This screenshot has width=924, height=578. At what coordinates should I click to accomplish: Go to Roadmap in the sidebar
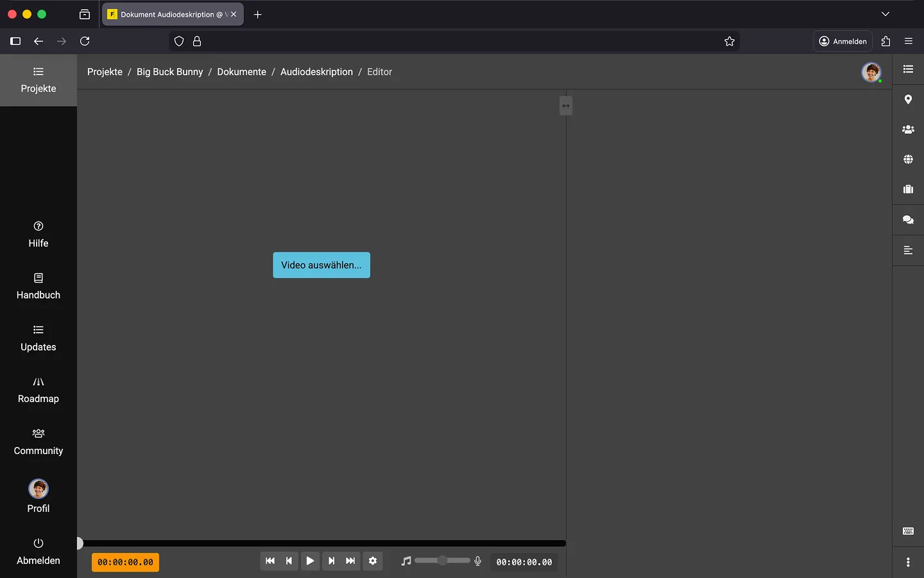coord(38,390)
